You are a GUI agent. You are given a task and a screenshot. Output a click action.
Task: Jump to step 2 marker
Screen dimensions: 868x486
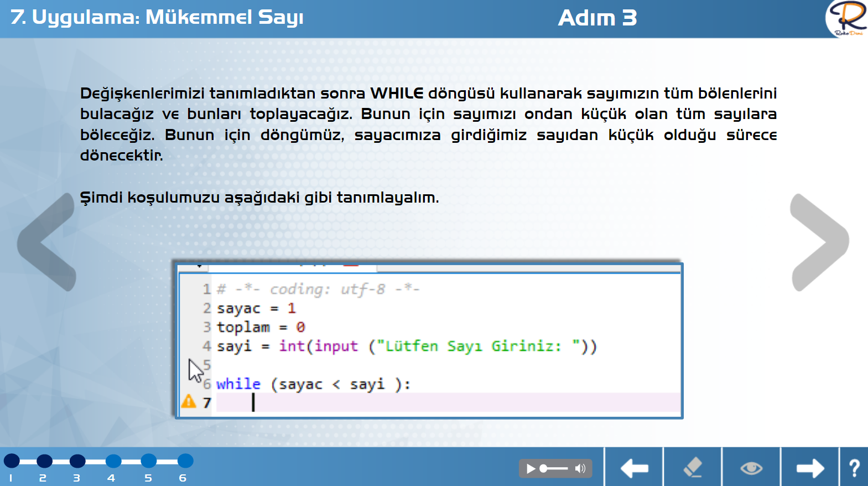tap(44, 461)
